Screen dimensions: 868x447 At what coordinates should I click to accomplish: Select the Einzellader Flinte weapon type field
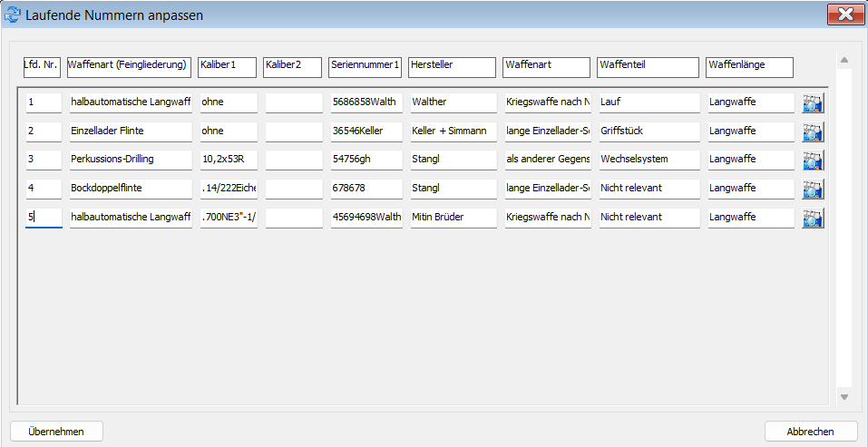pyautogui.click(x=130, y=131)
